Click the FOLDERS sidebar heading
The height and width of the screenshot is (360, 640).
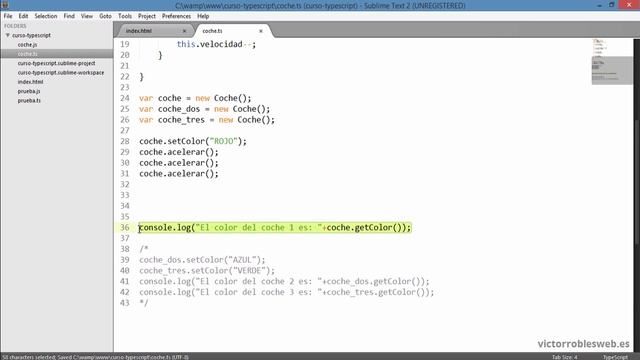coord(15,26)
